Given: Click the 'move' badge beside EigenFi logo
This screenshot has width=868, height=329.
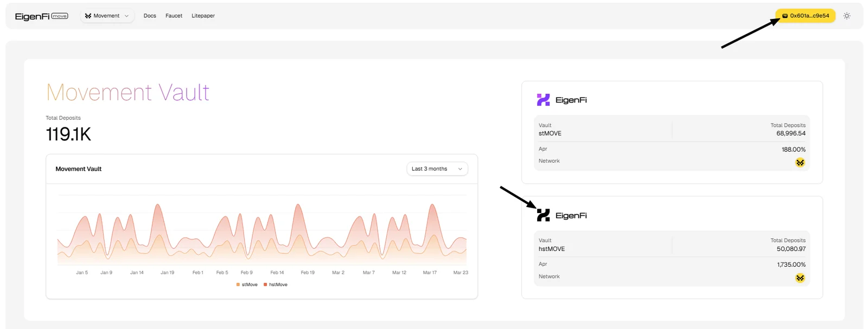Looking at the screenshot, I should [x=60, y=16].
